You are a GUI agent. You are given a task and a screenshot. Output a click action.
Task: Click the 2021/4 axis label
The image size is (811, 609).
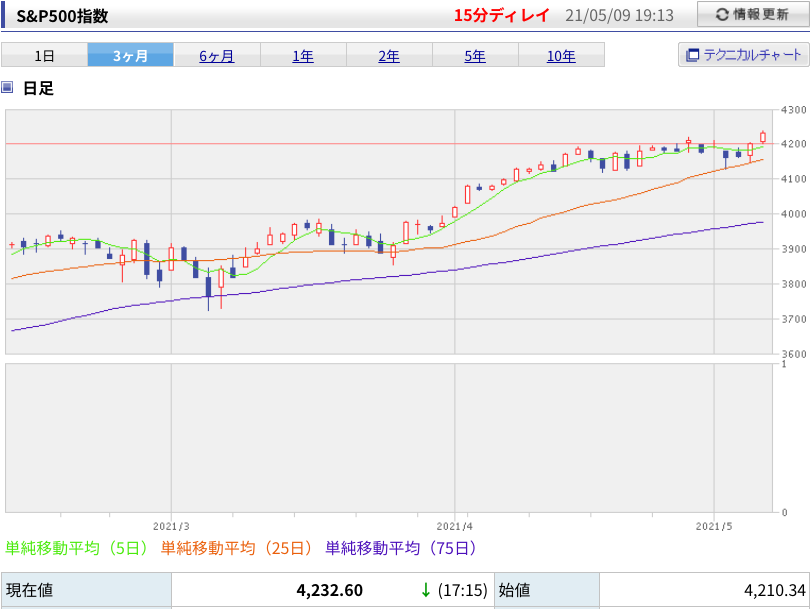455,526
